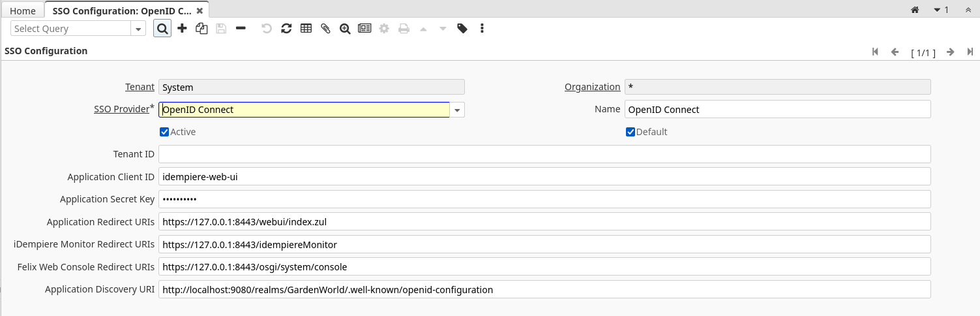Uncheck the Active checkbox
980x316 pixels.
point(164,132)
